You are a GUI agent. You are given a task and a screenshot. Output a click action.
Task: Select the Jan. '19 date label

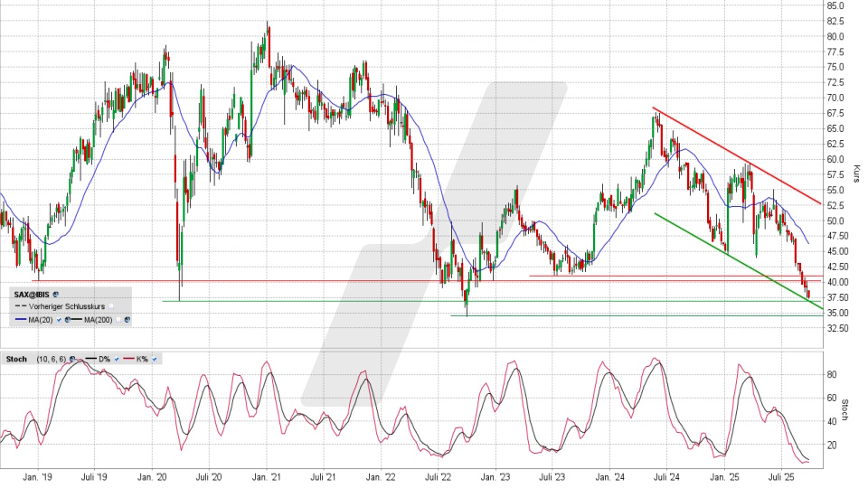[38, 477]
